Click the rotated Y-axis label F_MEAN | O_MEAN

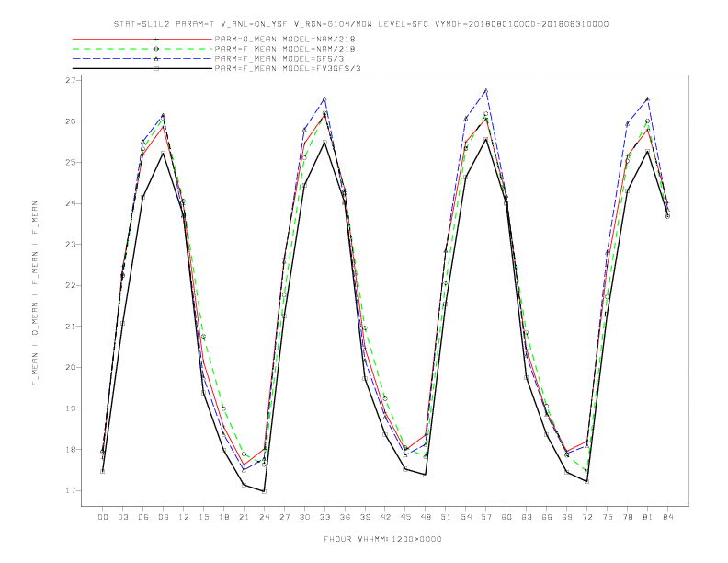[x=35, y=293]
